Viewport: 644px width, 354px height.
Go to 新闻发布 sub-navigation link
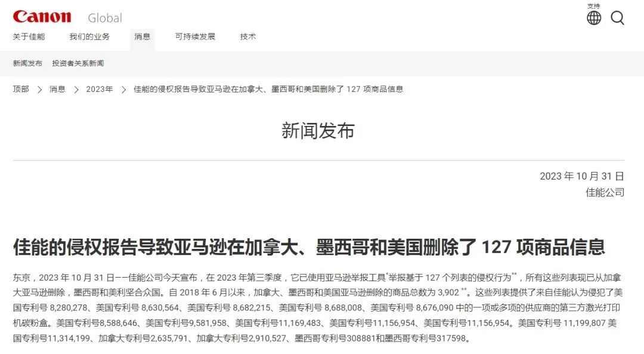click(x=27, y=63)
